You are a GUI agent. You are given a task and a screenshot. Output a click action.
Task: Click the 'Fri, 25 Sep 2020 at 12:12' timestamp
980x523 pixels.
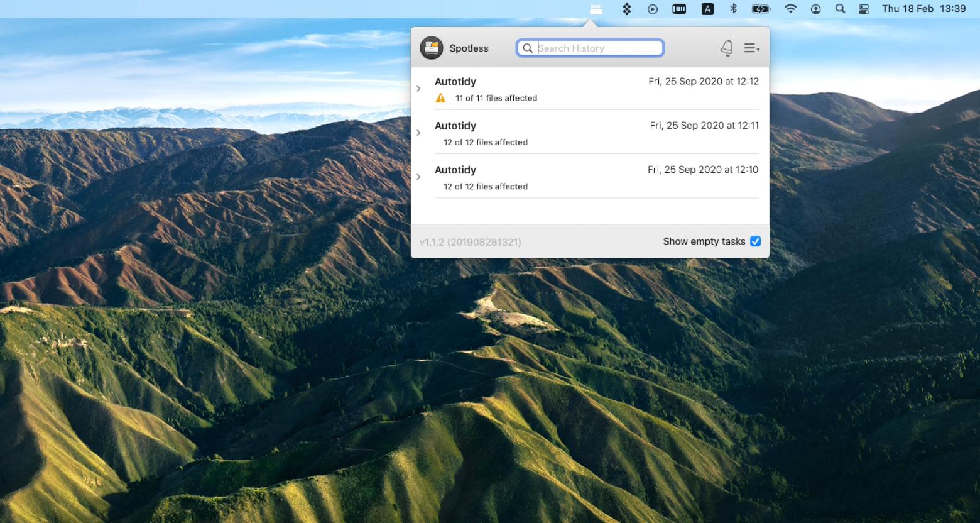(x=704, y=81)
